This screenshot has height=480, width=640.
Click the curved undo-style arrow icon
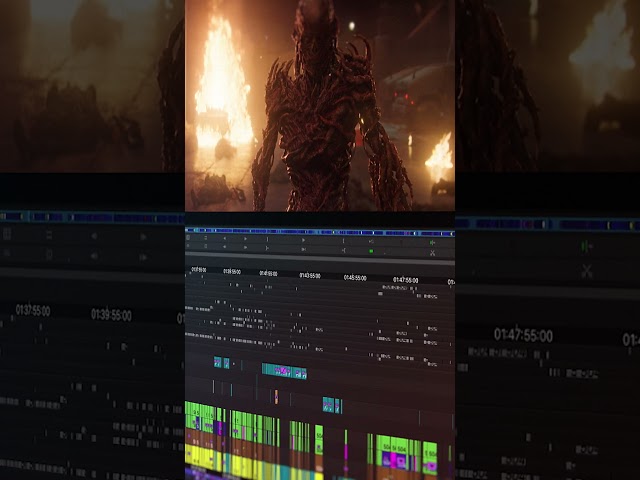[371, 242]
